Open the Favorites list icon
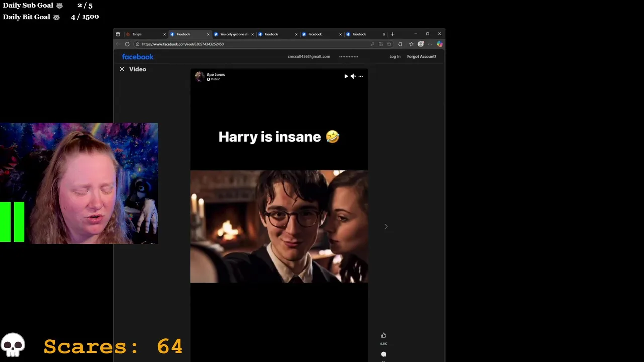Image resolution: width=644 pixels, height=362 pixels. pos(411,44)
